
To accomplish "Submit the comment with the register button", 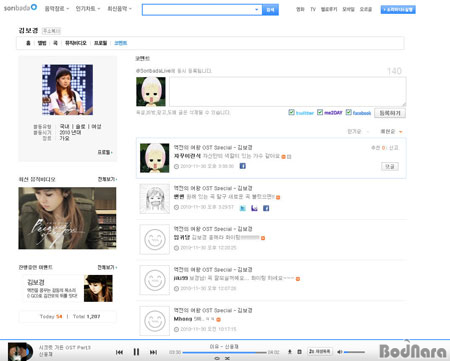I will tap(390, 113).
